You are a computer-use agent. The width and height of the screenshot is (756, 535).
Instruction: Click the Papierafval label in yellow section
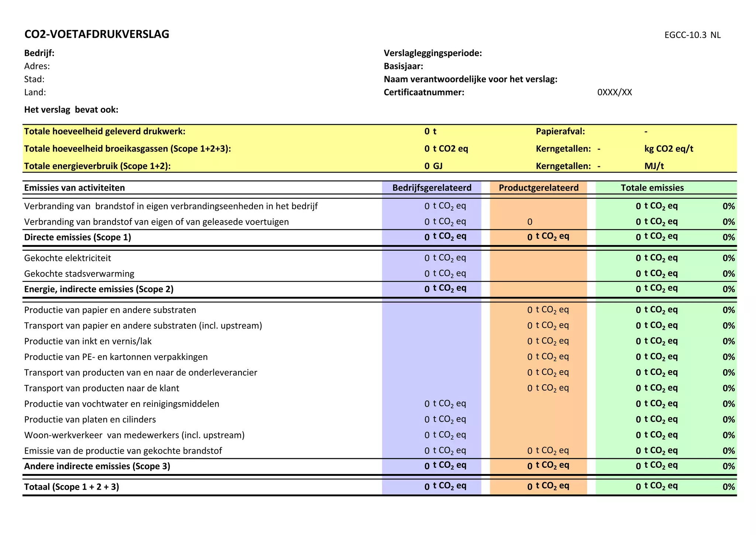(x=560, y=132)
